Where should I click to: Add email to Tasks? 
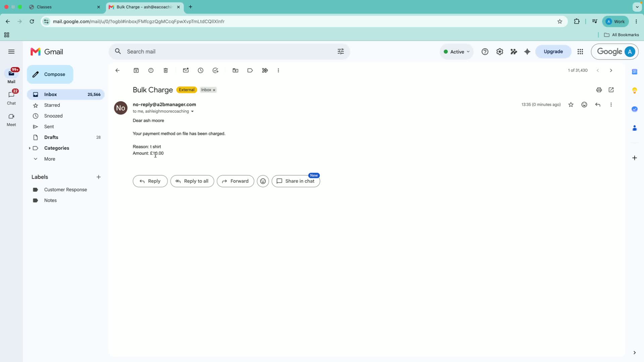tap(215, 70)
